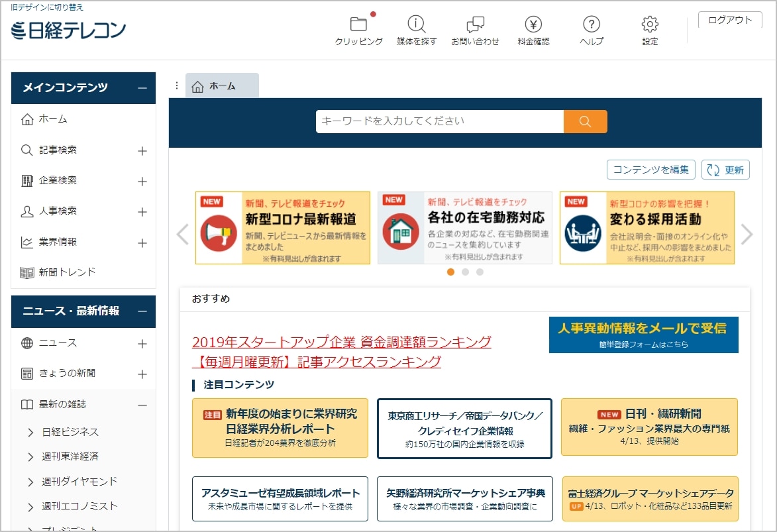Click コンテンツを編集 button
The height and width of the screenshot is (532, 777).
(x=650, y=170)
